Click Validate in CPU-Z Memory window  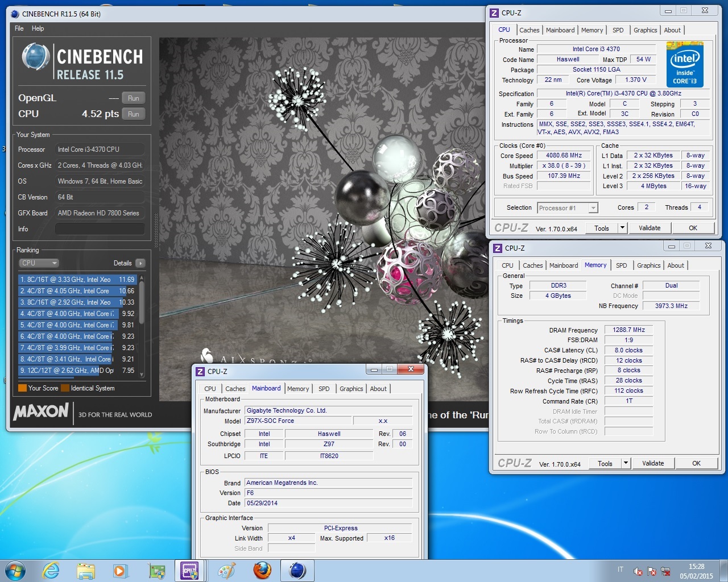[x=653, y=463]
